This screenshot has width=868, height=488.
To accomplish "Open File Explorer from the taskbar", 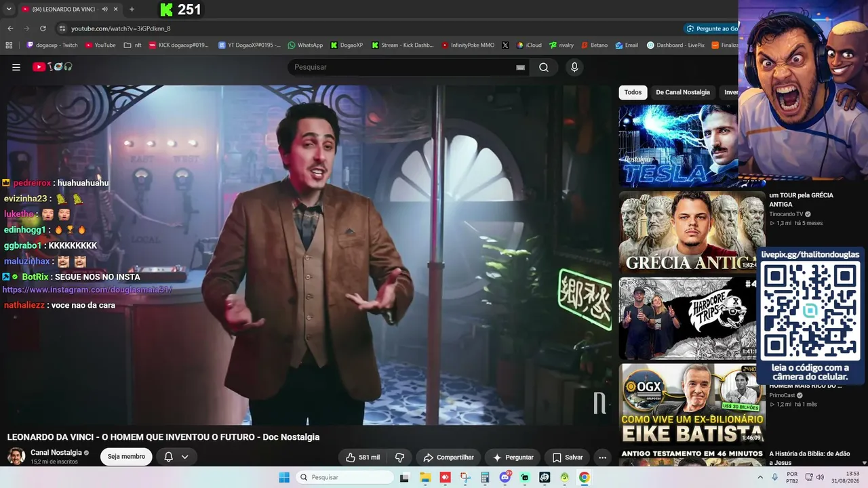I will (x=425, y=477).
